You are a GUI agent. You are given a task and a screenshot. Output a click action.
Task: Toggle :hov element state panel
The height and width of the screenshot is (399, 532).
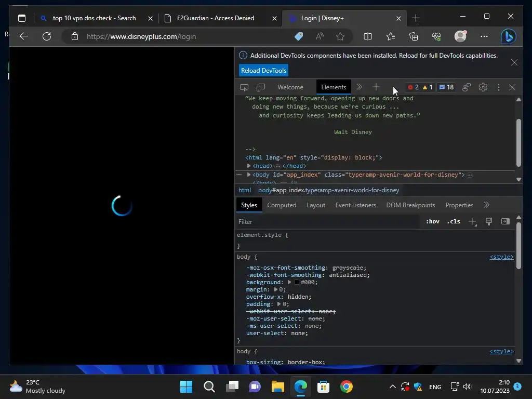tap(433, 221)
